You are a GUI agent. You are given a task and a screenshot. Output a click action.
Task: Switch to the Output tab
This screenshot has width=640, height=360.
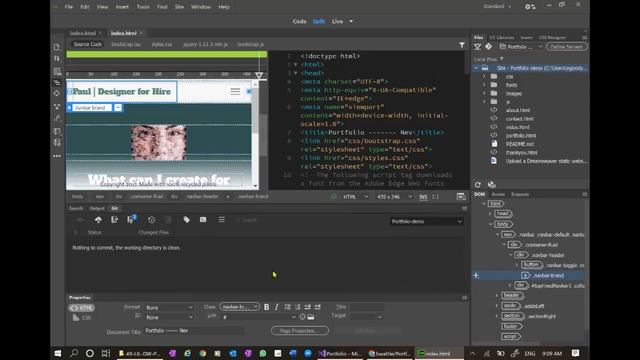click(97, 208)
